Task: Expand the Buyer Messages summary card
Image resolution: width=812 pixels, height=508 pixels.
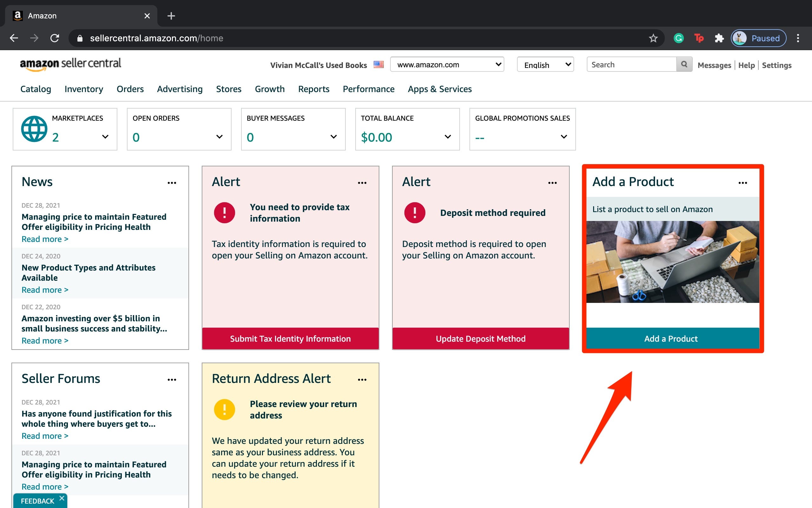Action: click(x=333, y=137)
